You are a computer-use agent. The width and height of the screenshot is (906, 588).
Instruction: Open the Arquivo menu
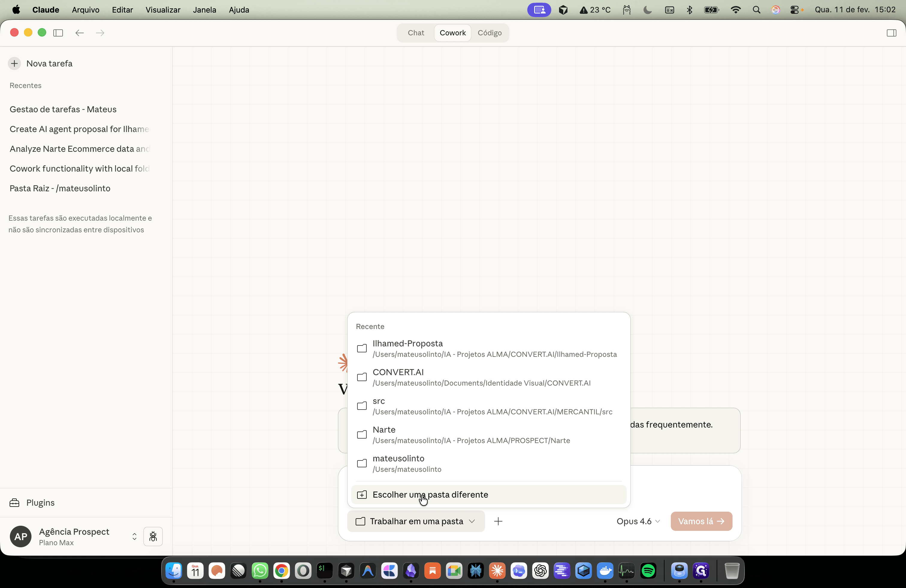(85, 10)
